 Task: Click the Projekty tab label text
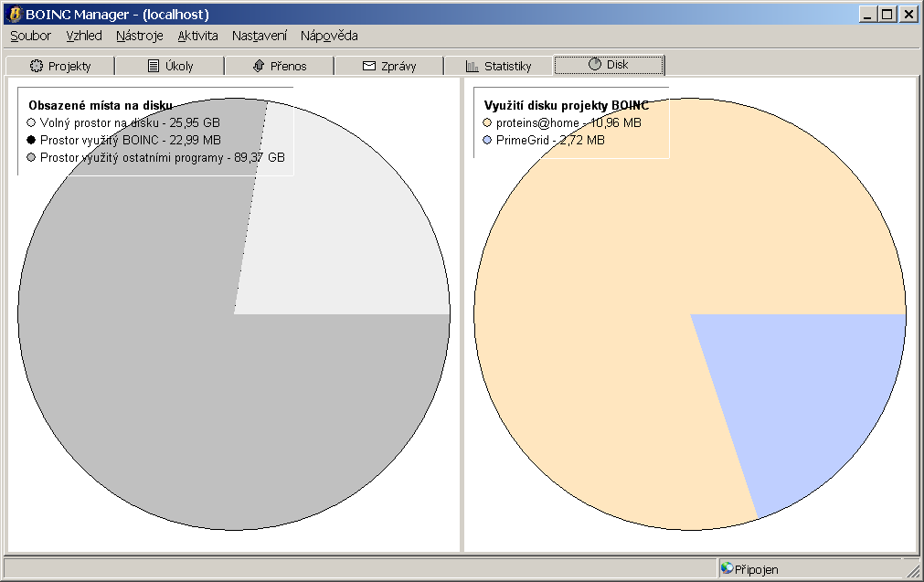[x=69, y=66]
